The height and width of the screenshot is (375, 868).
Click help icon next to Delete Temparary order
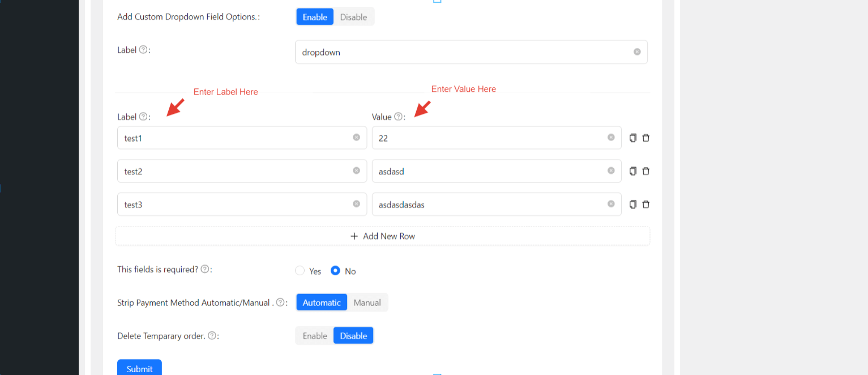(x=212, y=336)
